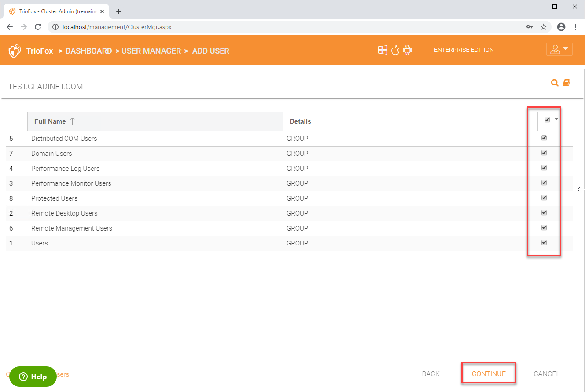Image resolution: width=585 pixels, height=392 pixels.
Task: Click GROUP detail in Domain Users row
Action: (297, 154)
